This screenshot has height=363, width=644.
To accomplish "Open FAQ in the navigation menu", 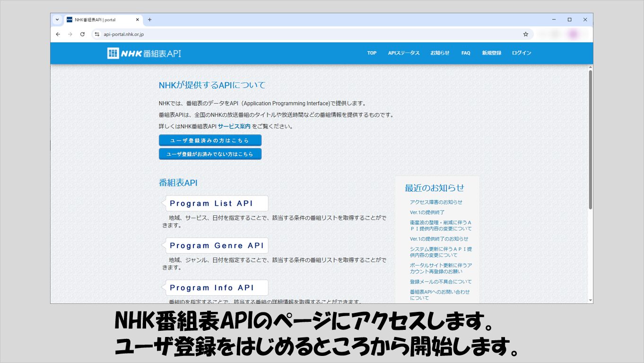I will point(466,53).
